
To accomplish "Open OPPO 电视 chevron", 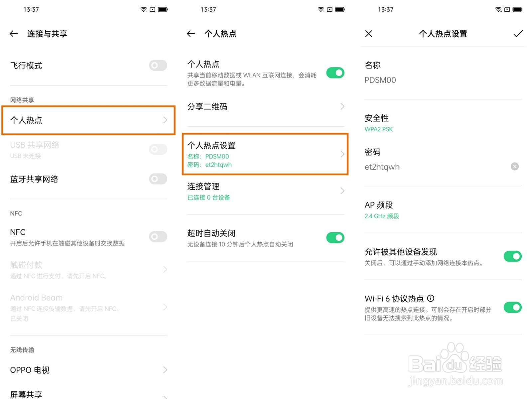I will tap(165, 370).
